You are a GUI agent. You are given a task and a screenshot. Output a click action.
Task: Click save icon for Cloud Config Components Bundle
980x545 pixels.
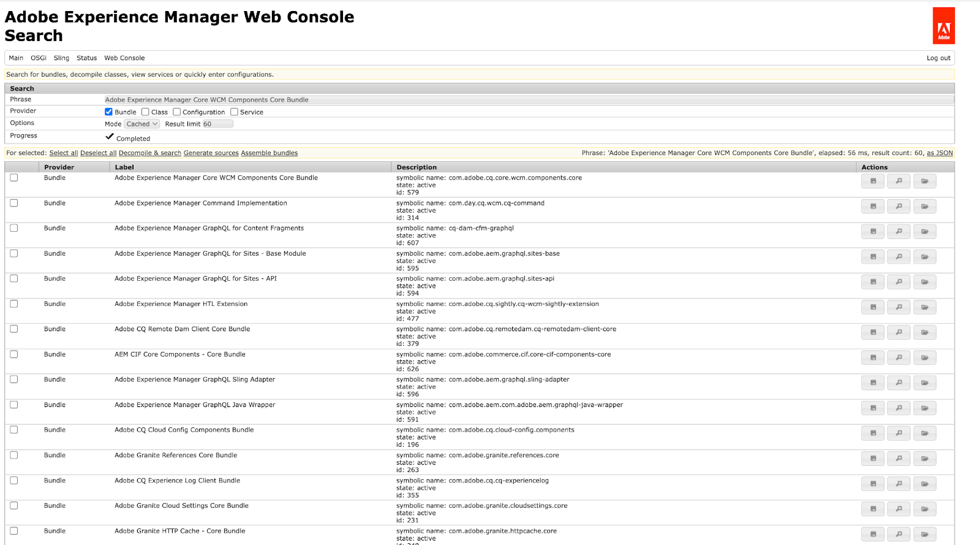coord(873,433)
